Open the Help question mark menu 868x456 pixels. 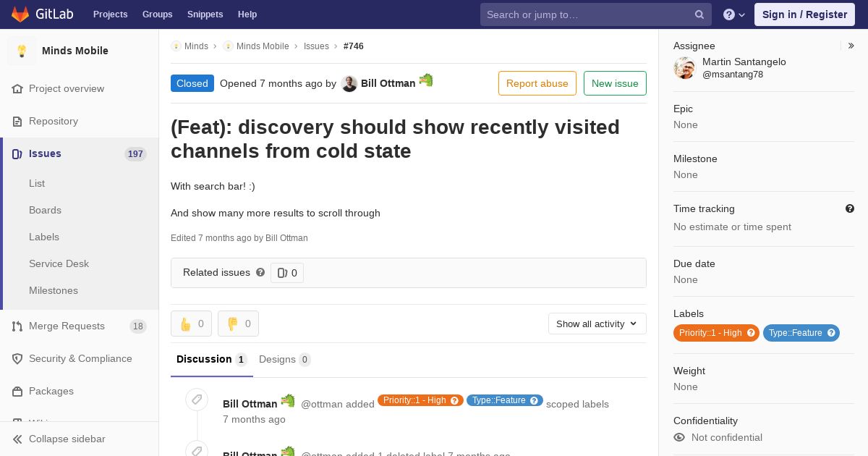734,14
